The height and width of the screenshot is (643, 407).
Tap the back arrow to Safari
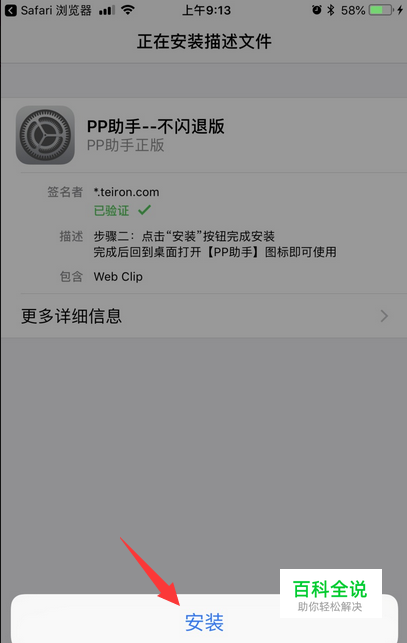tap(11, 10)
